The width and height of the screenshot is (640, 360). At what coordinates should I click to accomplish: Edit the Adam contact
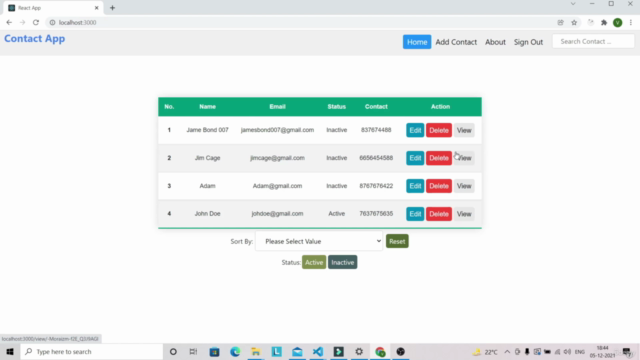pos(415,186)
